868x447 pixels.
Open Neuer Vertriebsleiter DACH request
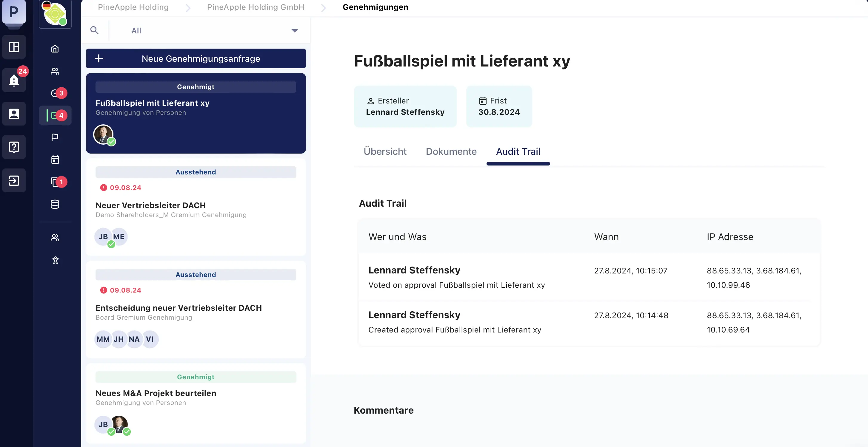[x=196, y=207]
